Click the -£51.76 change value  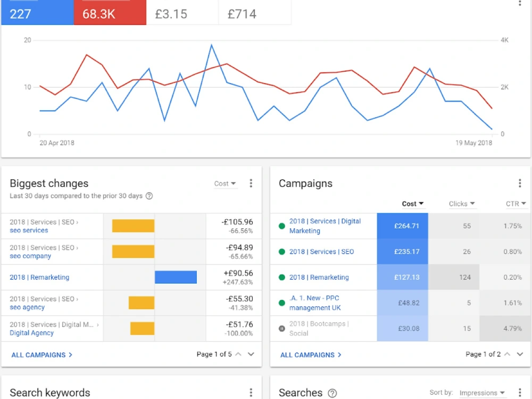tap(239, 325)
